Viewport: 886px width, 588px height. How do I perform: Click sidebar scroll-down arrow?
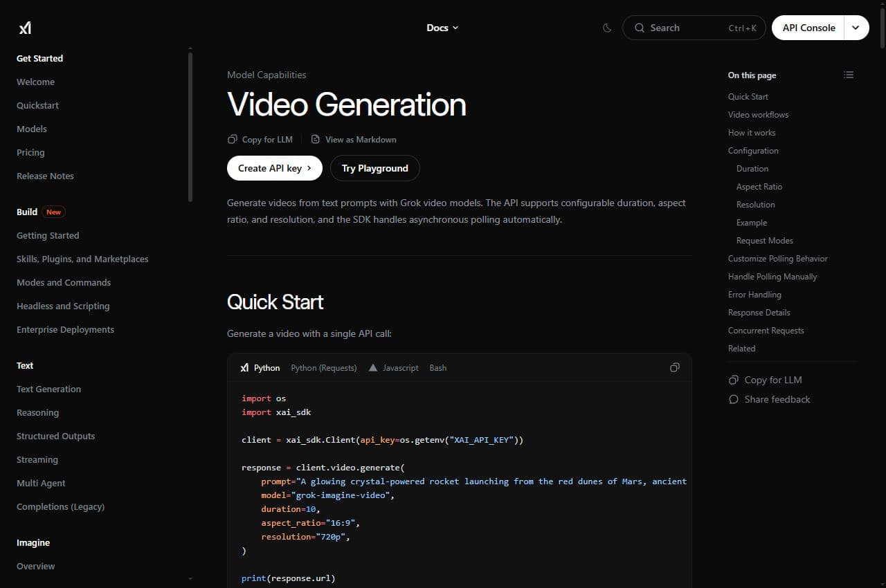point(190,578)
